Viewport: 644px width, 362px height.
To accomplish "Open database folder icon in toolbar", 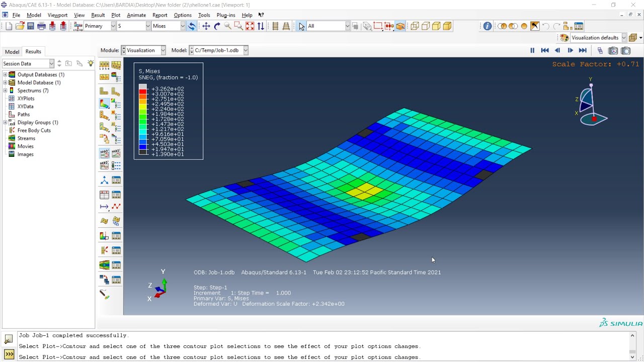I will (20, 26).
